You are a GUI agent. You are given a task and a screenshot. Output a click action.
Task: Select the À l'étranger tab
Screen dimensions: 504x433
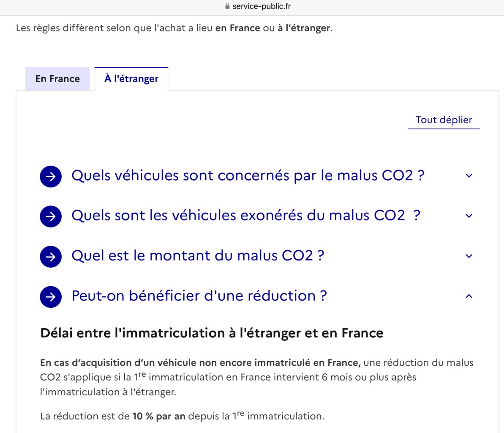pyautogui.click(x=131, y=79)
